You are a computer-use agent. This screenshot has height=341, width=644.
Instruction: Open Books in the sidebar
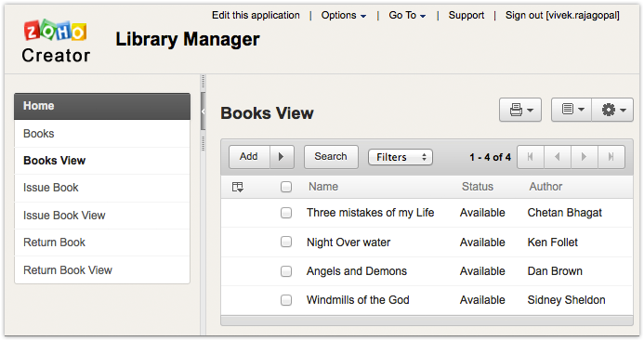[x=102, y=134]
